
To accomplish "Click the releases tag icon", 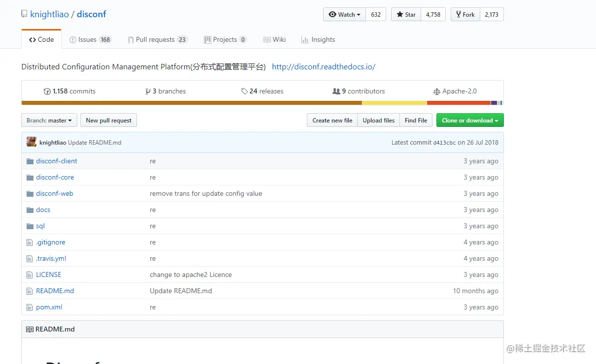I will coord(244,91).
